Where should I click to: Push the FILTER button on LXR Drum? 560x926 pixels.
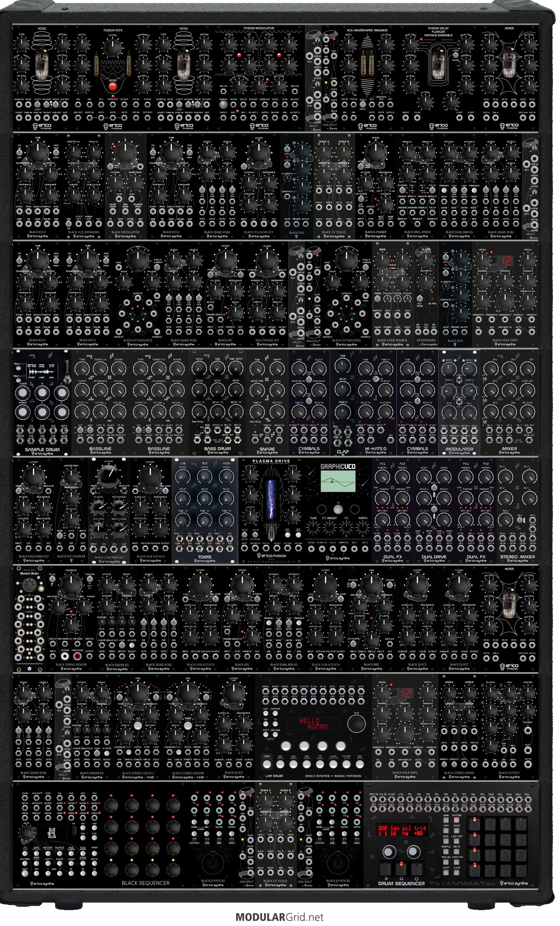pos(347,764)
